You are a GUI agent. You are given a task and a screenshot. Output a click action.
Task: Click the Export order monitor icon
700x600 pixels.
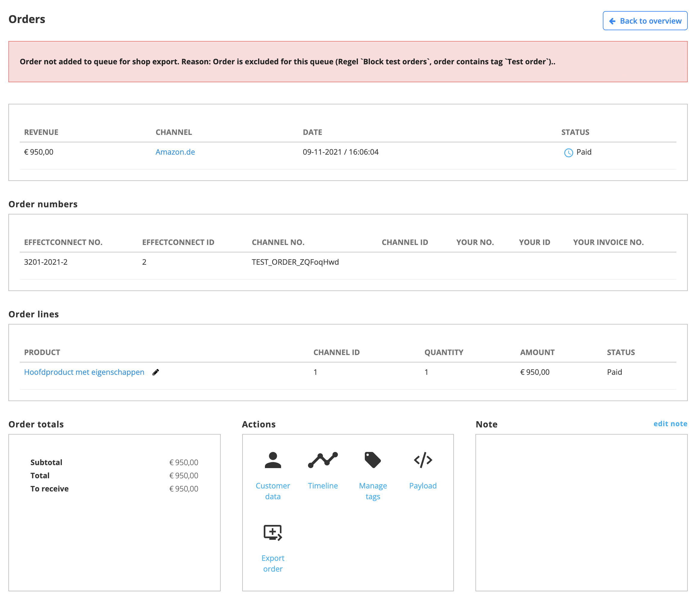tap(273, 532)
